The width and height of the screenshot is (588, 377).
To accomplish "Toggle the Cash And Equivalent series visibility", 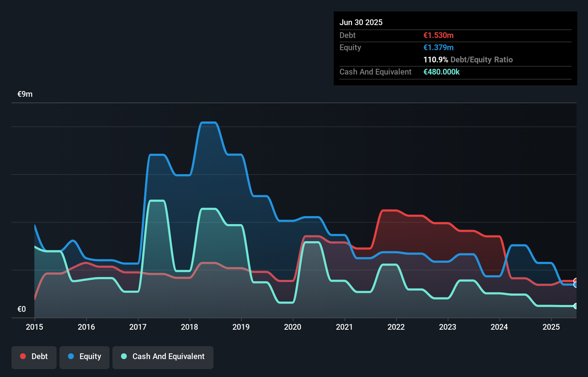I will pos(163,356).
